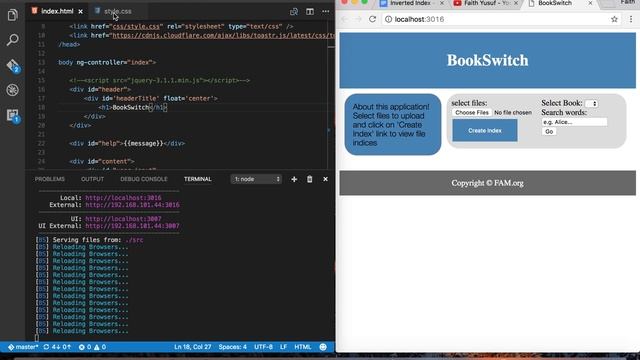Open the Debug icon in activity bar

click(x=12, y=90)
